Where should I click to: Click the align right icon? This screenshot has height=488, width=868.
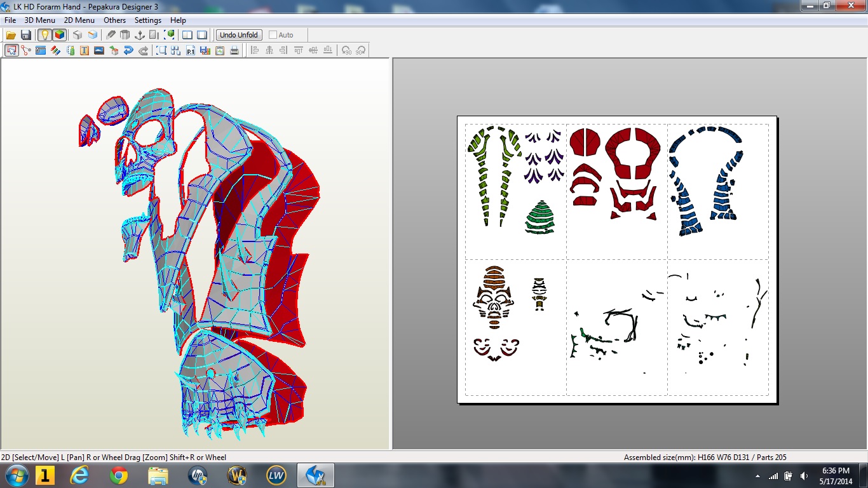click(x=284, y=50)
